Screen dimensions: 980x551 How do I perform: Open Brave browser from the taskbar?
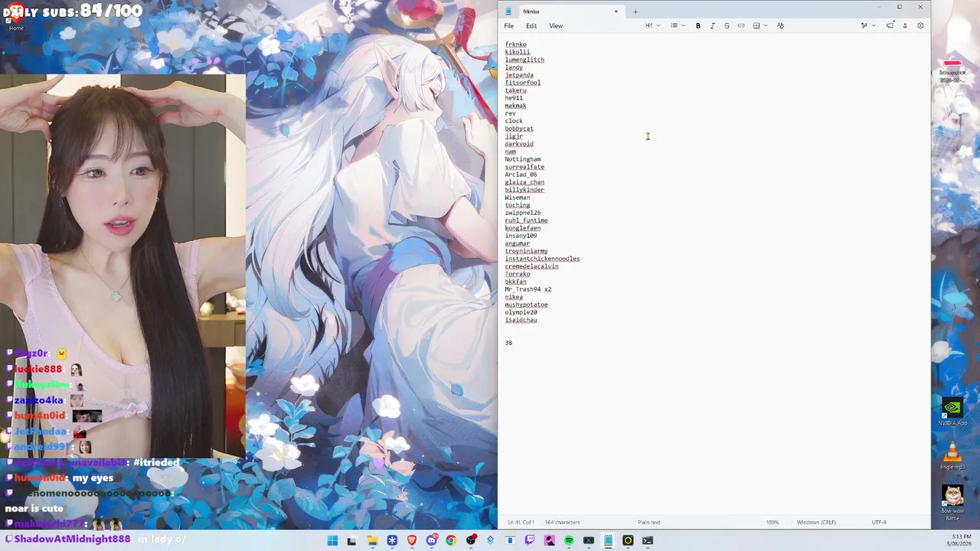click(x=412, y=540)
